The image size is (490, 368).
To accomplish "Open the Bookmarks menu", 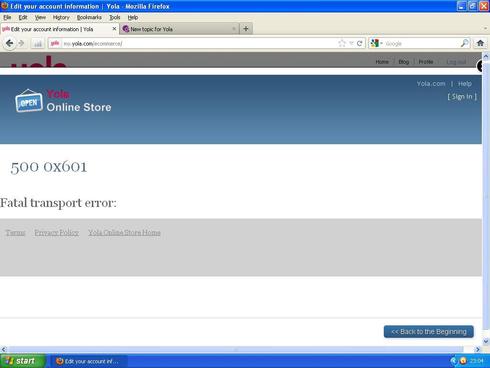I will click(89, 17).
